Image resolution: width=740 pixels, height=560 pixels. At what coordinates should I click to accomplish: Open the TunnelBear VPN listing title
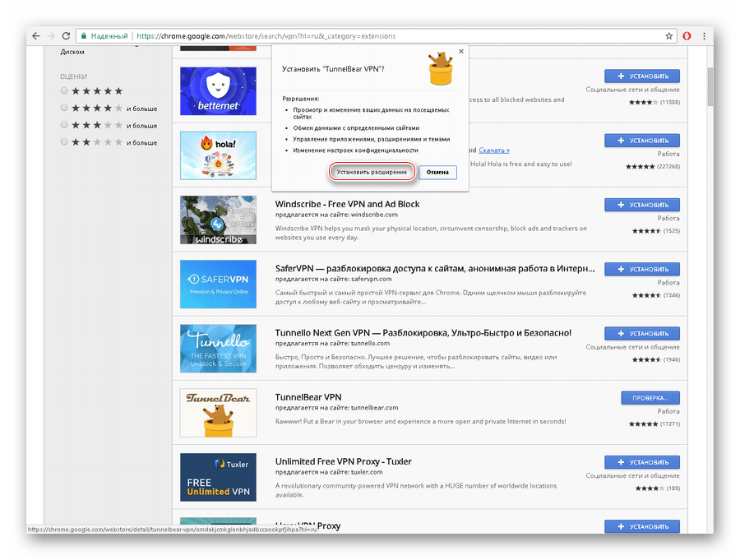(308, 397)
